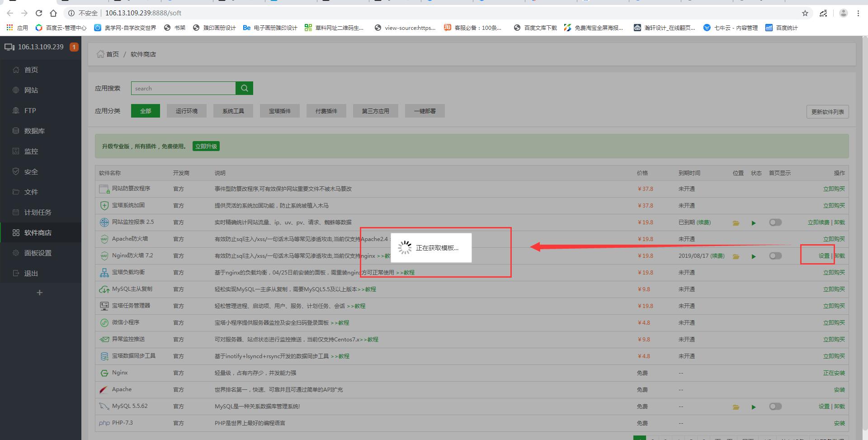Open folder icon for 网站监控报表 row

coord(736,223)
